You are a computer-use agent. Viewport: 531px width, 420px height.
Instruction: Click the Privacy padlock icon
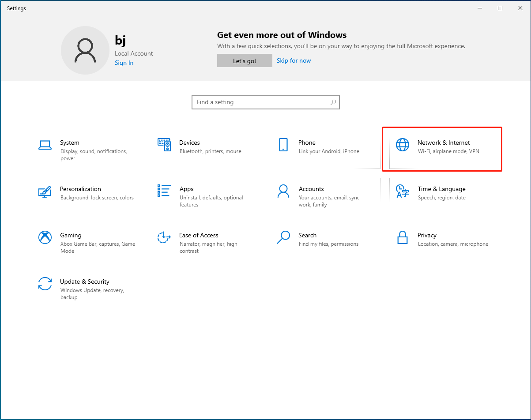point(403,237)
